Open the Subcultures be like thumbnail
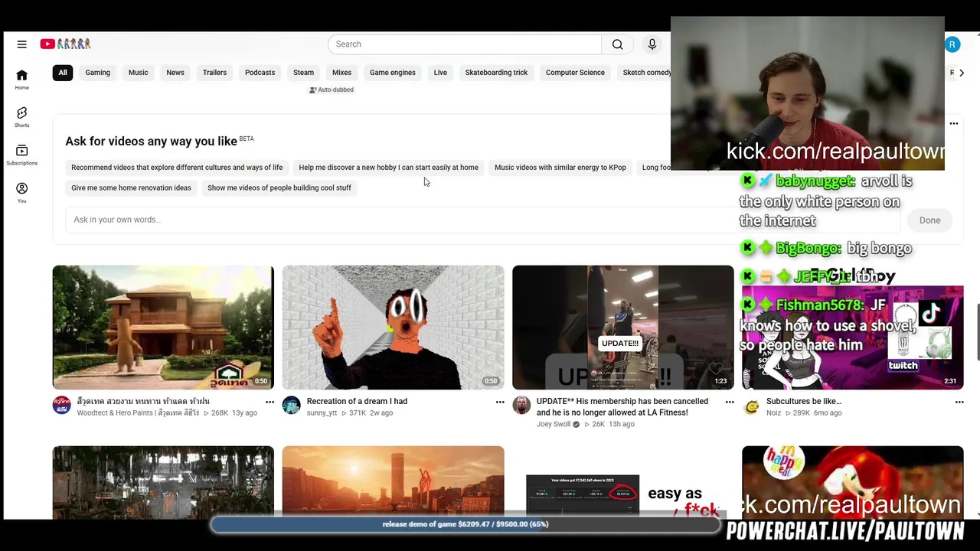The width and height of the screenshot is (980, 551). 852,337
